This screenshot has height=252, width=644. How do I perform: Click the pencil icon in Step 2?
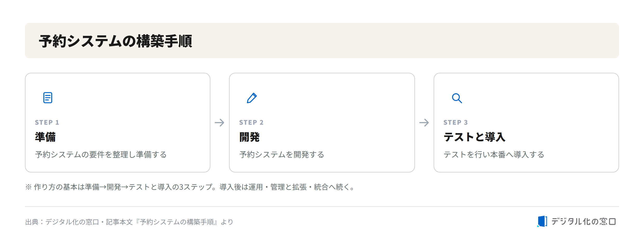point(252,98)
